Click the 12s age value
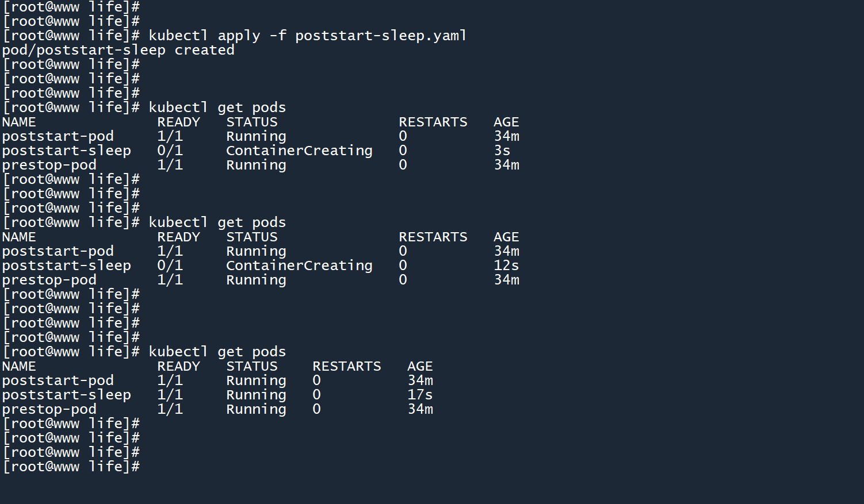The image size is (864, 504). coord(506,266)
